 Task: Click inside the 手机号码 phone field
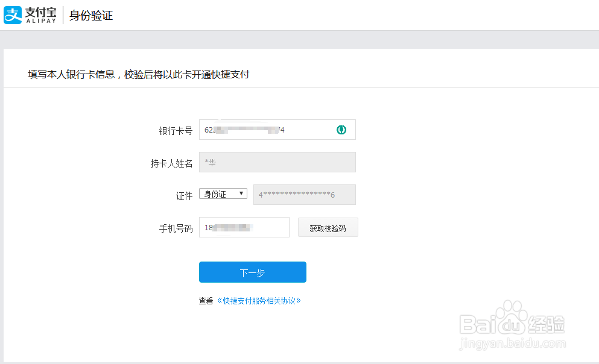click(244, 227)
